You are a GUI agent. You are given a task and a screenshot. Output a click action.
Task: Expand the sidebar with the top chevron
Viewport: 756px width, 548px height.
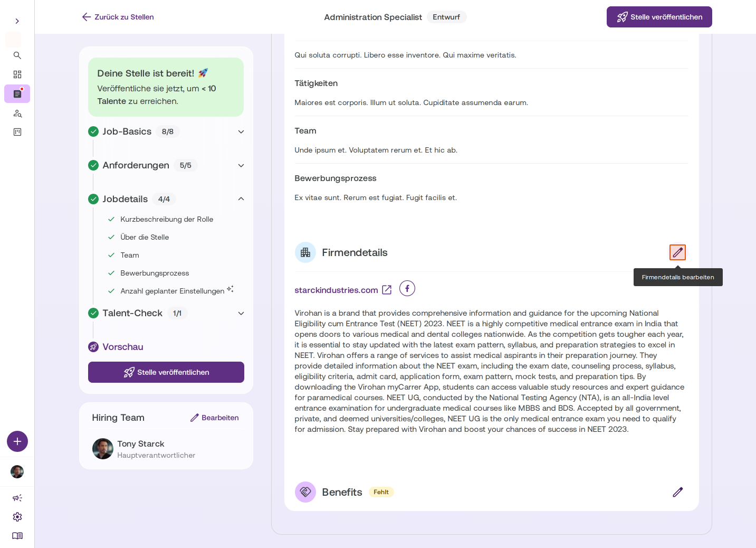point(17,21)
